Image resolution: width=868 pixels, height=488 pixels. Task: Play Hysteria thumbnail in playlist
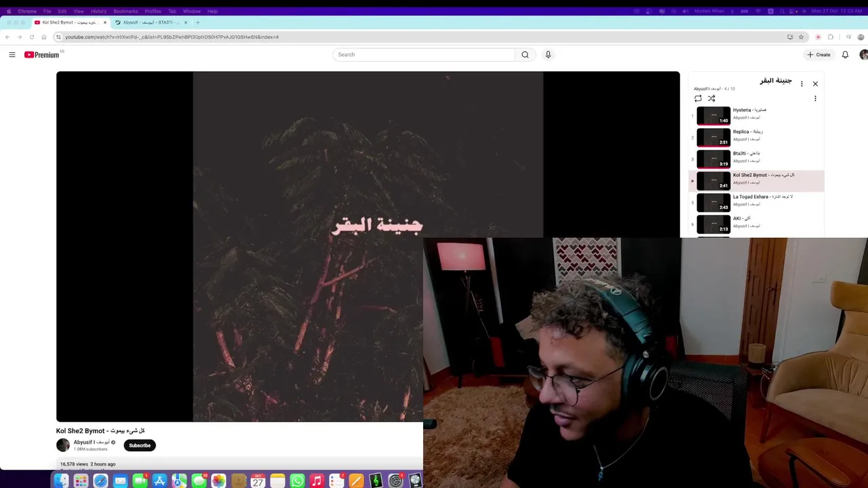[x=713, y=116]
